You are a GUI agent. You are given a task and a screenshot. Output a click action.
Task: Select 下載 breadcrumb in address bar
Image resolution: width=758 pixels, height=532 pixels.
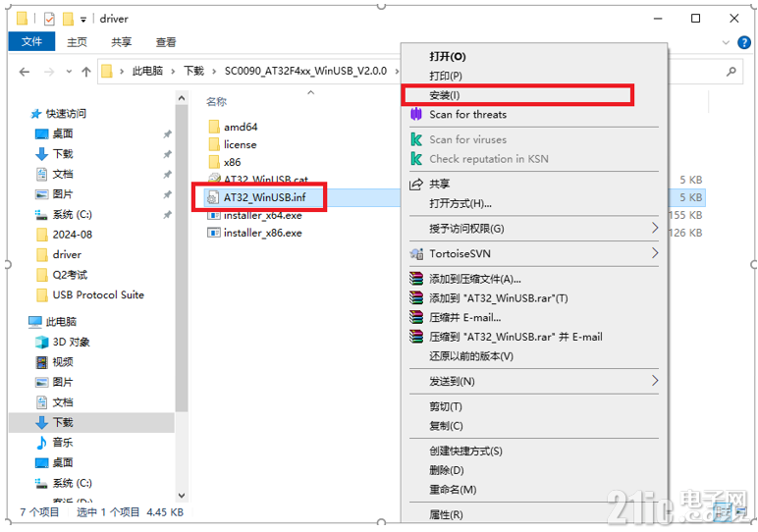pos(193,71)
